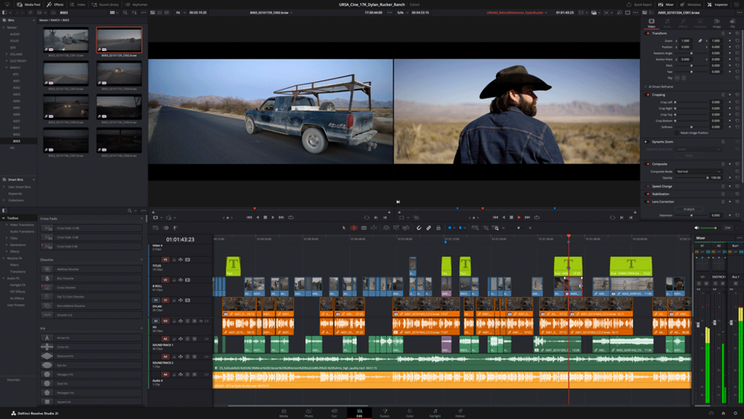The height and width of the screenshot is (419, 744).
Task: Click the Quick Export button
Action: (640, 4)
